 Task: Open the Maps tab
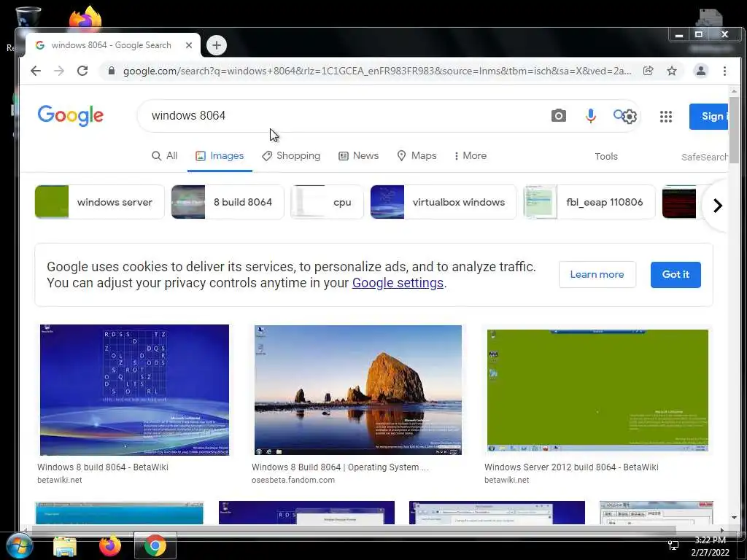point(417,156)
